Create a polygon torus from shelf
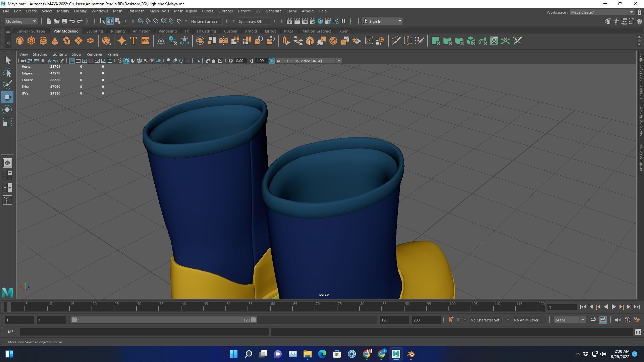This screenshot has width=644, height=362. (x=67, y=41)
